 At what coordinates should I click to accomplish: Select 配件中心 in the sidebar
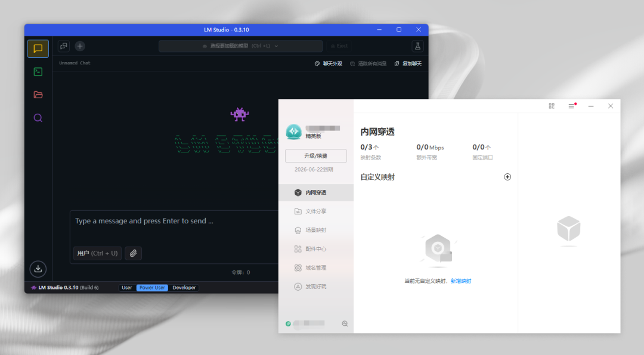pos(316,249)
